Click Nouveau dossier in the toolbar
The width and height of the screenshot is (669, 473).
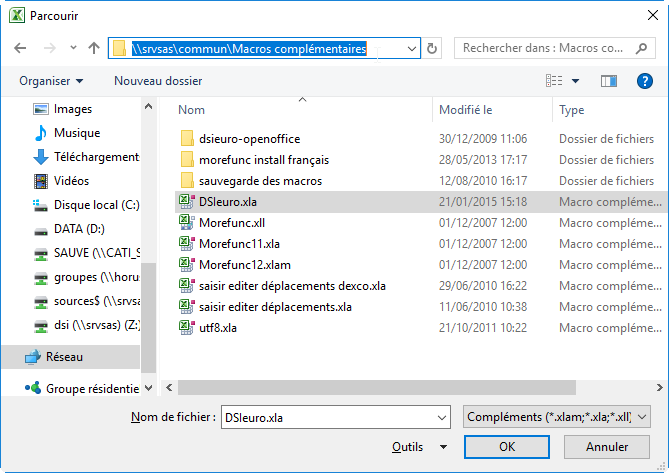158,81
